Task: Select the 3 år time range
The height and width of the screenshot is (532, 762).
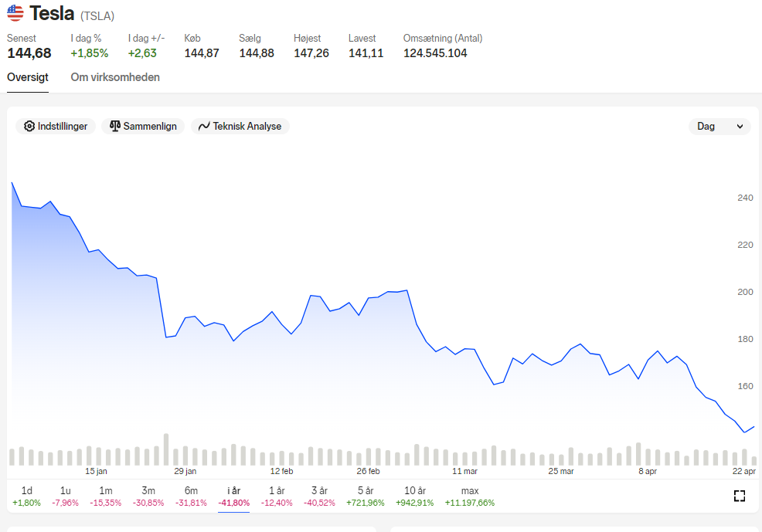Action: click(319, 496)
